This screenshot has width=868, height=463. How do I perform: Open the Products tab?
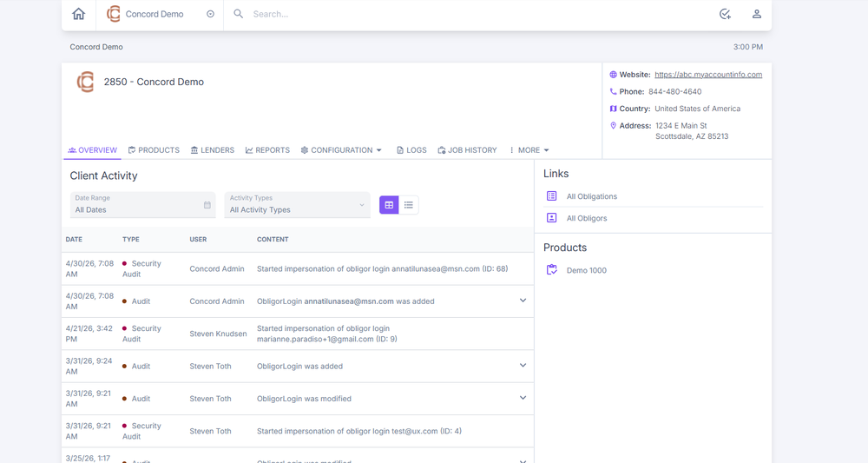154,150
